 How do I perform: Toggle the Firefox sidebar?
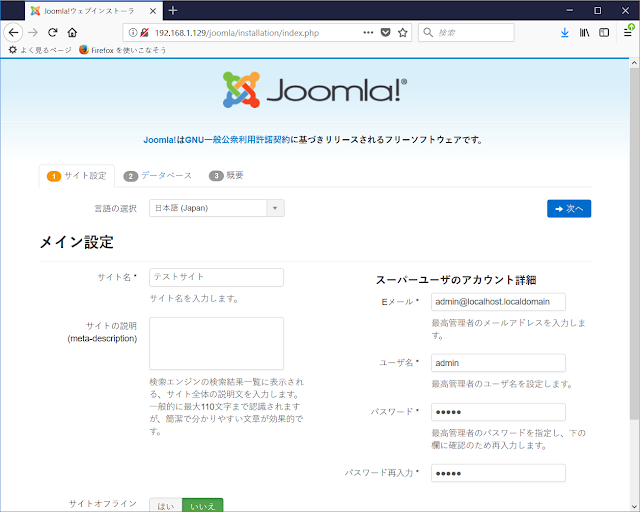point(604,33)
